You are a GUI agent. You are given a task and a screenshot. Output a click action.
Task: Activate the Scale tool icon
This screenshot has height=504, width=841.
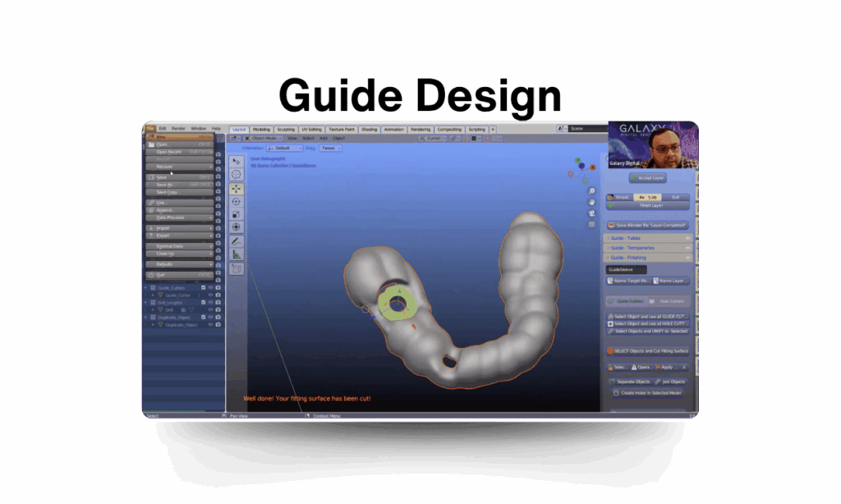pos(237,214)
